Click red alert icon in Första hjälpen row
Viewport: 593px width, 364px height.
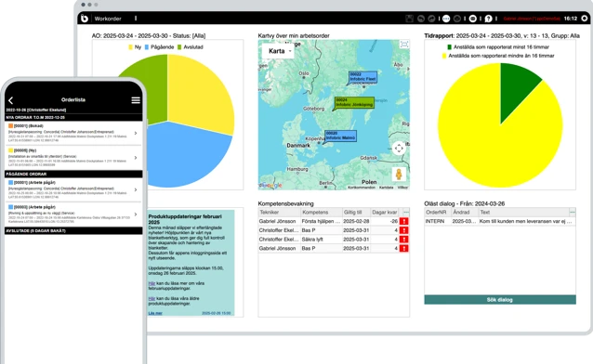click(x=404, y=221)
